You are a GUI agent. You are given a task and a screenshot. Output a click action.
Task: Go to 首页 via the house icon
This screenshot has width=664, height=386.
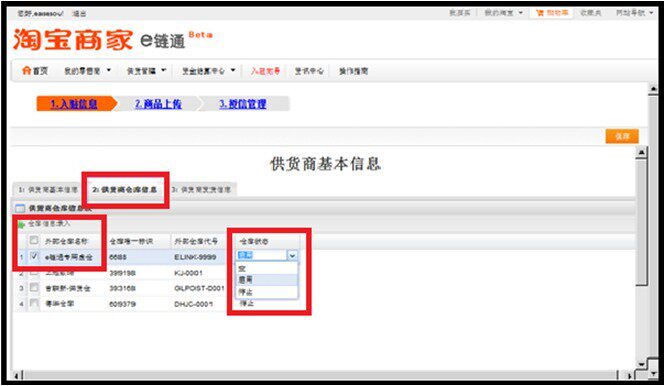coord(26,71)
